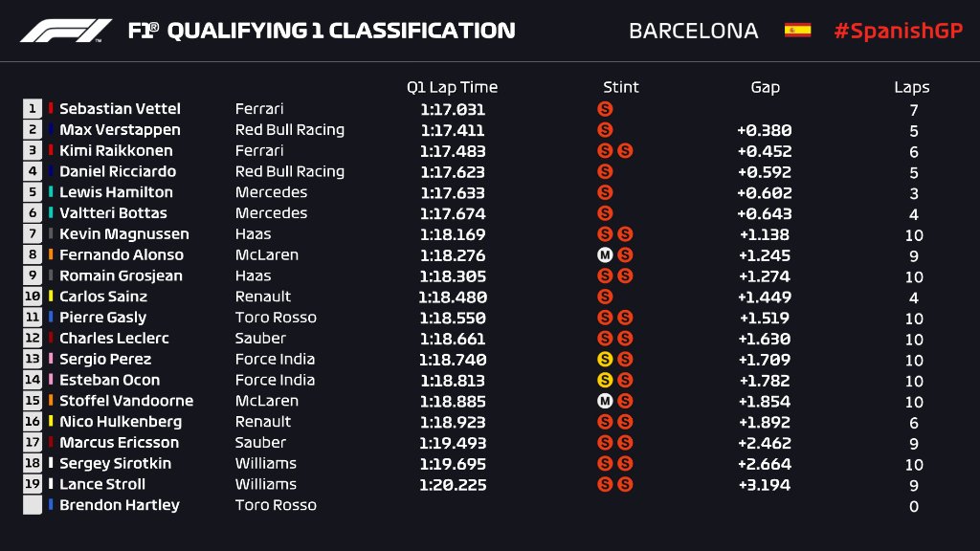Click Carlos Sainz's single soft tyre icon
The height and width of the screenshot is (551, 980).
604,297
